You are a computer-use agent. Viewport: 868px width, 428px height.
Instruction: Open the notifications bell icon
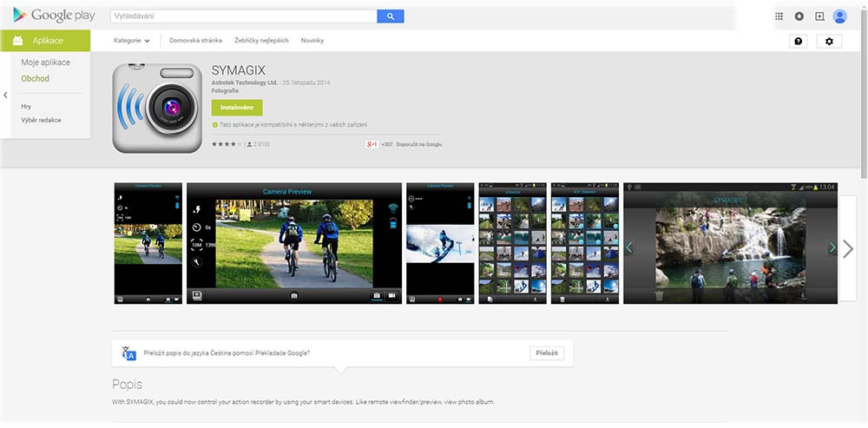click(x=799, y=16)
